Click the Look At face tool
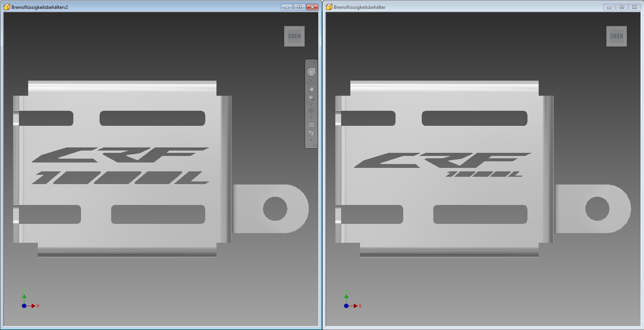The height and width of the screenshot is (330, 644). (311, 125)
